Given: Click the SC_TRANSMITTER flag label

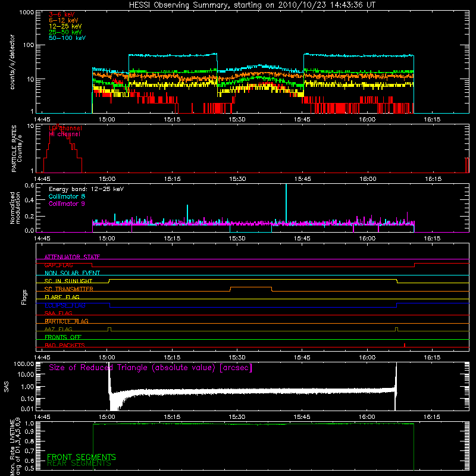Looking at the screenshot, I should tap(68, 289).
